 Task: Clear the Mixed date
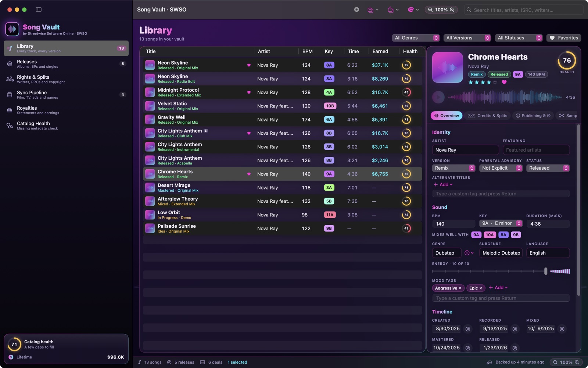click(562, 329)
